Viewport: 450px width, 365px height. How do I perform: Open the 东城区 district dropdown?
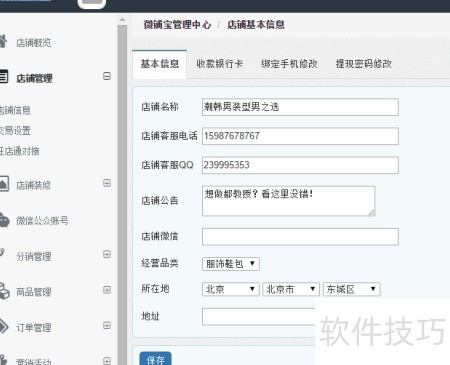[x=352, y=289]
